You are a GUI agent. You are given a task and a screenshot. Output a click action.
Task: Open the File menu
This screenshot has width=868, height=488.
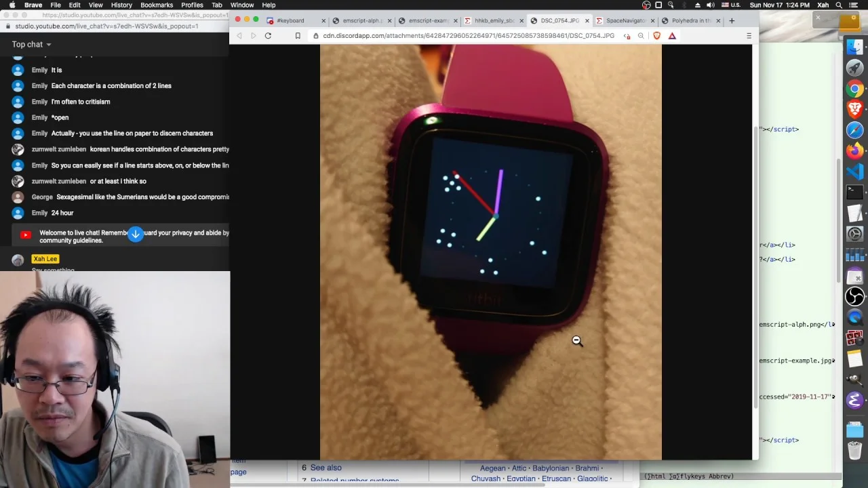pyautogui.click(x=56, y=5)
